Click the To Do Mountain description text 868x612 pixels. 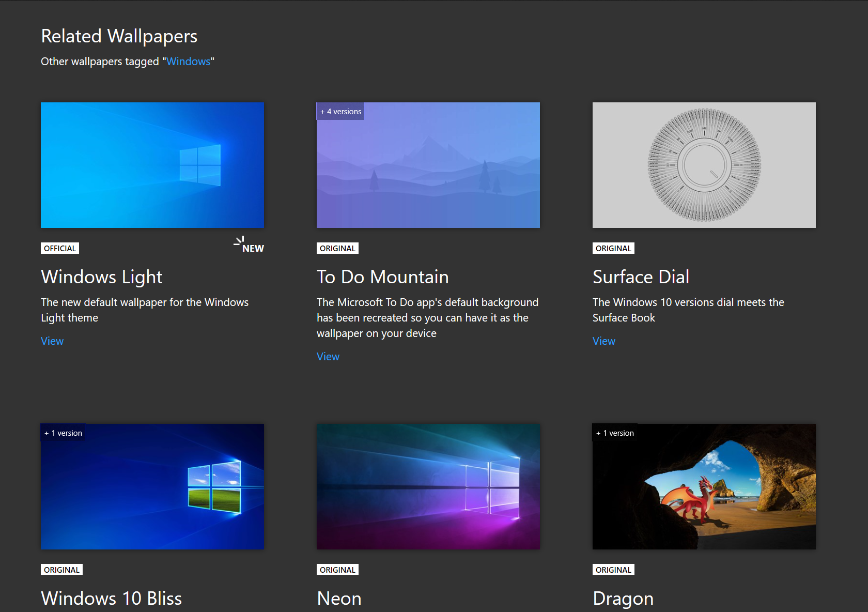point(428,318)
